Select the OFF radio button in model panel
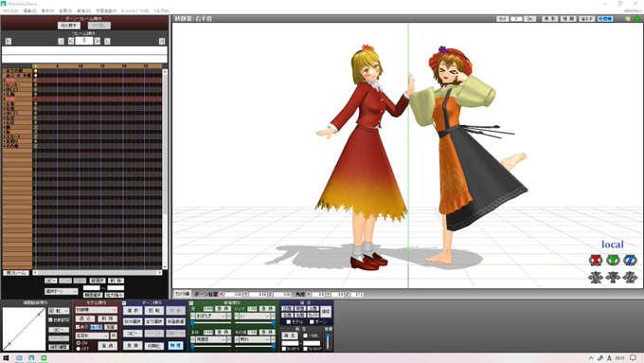Viewport: 644px width, 363px height. (x=78, y=349)
